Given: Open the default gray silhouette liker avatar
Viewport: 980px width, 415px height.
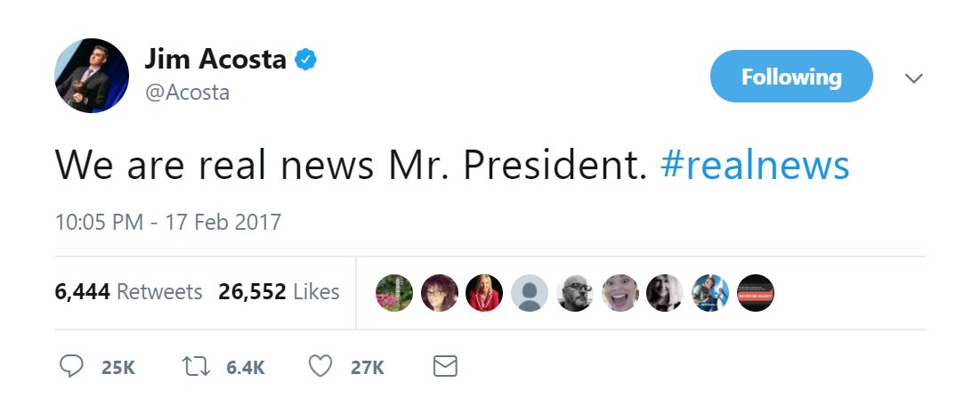Looking at the screenshot, I should [530, 292].
